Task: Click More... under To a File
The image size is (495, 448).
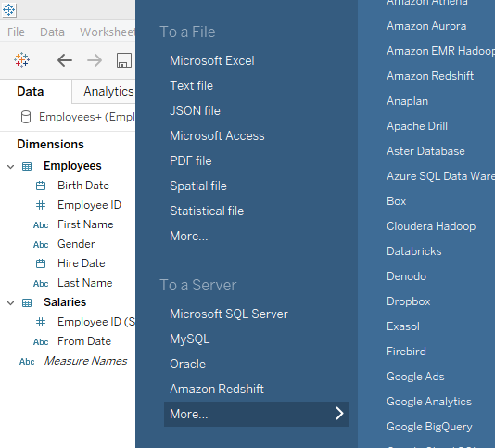Action: pos(189,236)
